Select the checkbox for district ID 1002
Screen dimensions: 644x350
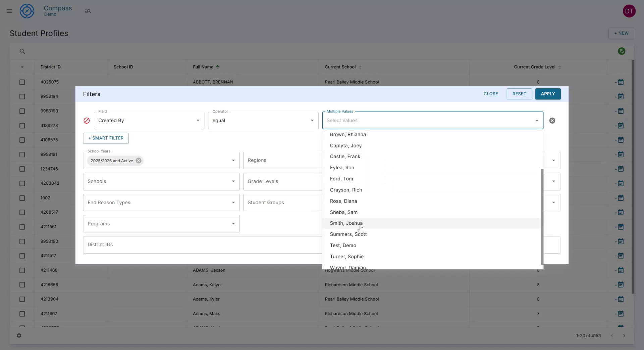(x=22, y=198)
